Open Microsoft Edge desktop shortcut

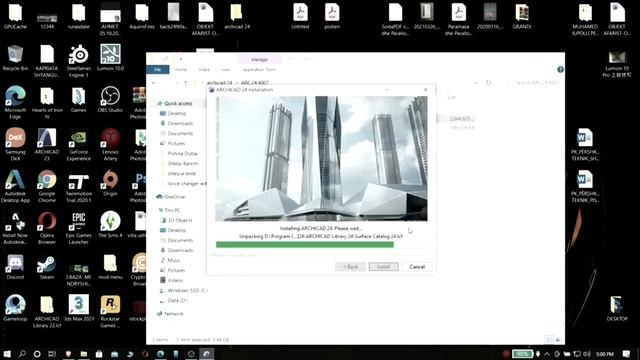(x=15, y=102)
